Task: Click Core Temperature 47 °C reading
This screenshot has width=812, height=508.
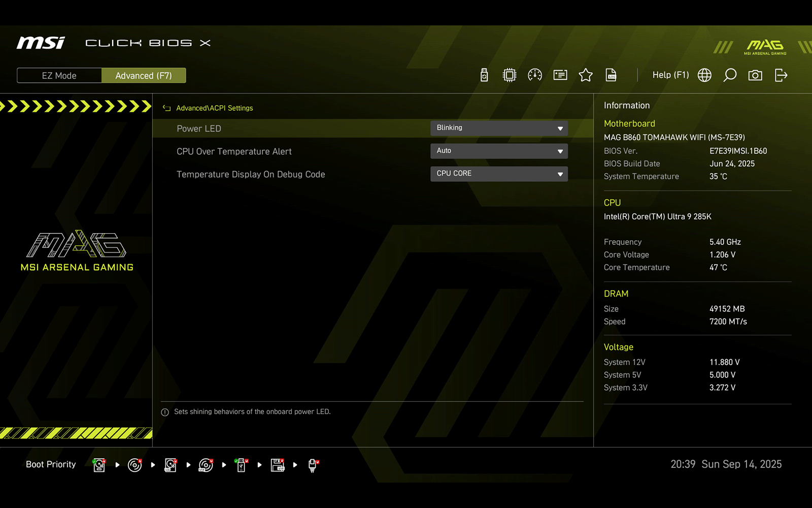Action: 718,267
